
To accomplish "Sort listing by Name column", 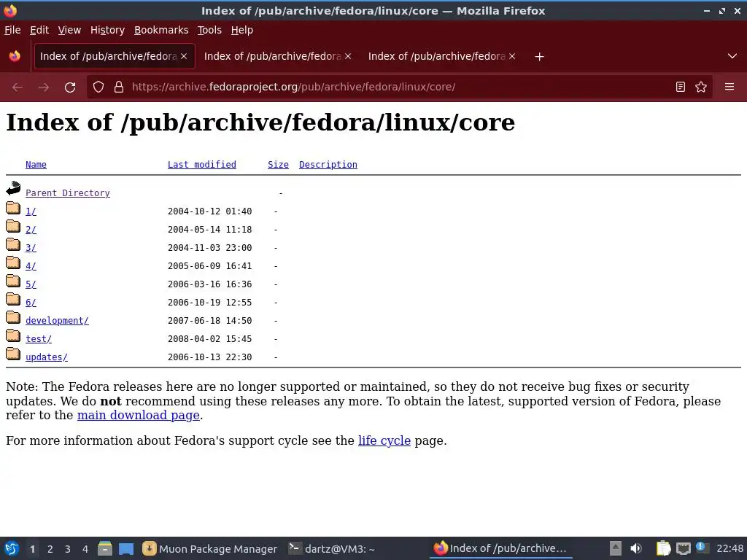I will coord(36,165).
